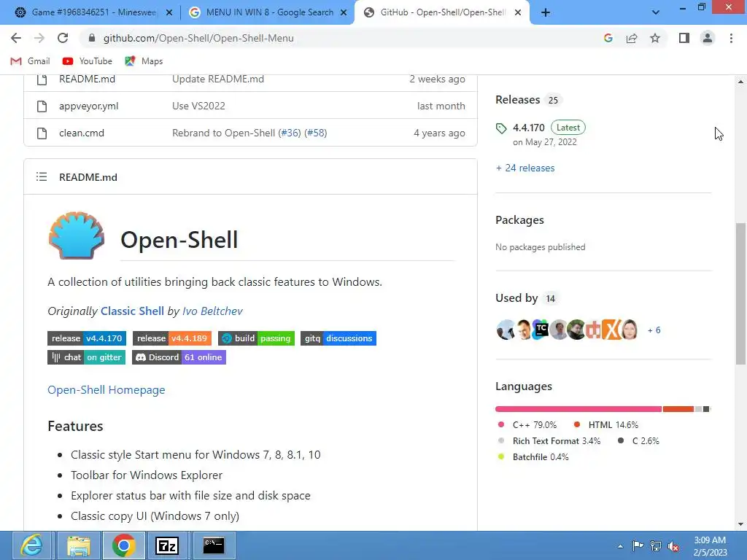Share this page via share icon

pyautogui.click(x=632, y=38)
